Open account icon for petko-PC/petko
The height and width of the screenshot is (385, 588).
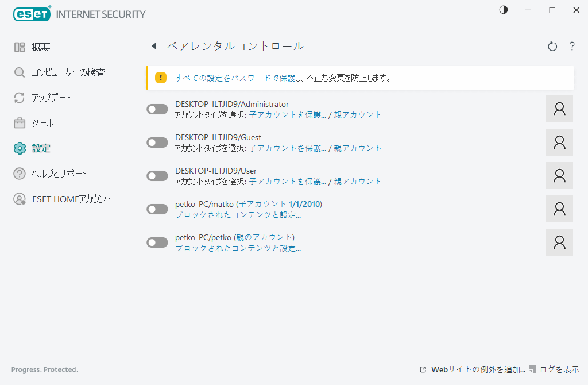coord(559,242)
